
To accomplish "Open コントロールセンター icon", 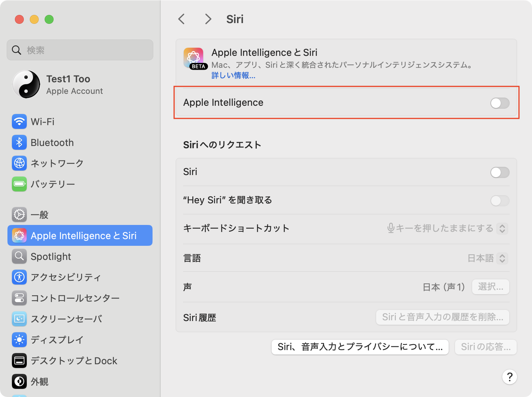I will coord(19,298).
